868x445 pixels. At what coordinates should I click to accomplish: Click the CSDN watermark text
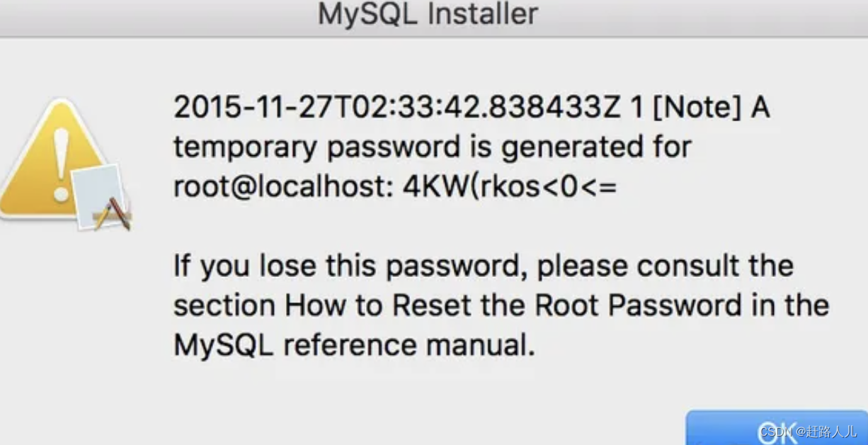pos(775,430)
